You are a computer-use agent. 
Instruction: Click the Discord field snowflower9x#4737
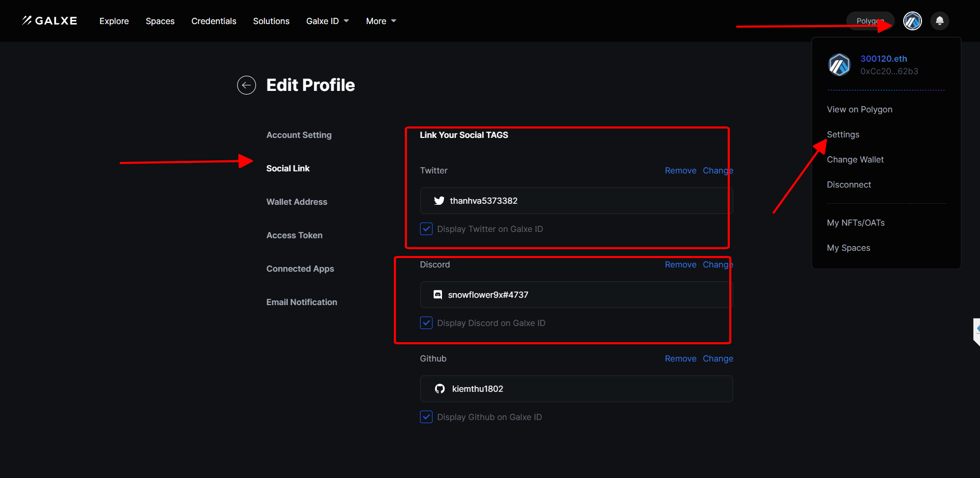[577, 295]
